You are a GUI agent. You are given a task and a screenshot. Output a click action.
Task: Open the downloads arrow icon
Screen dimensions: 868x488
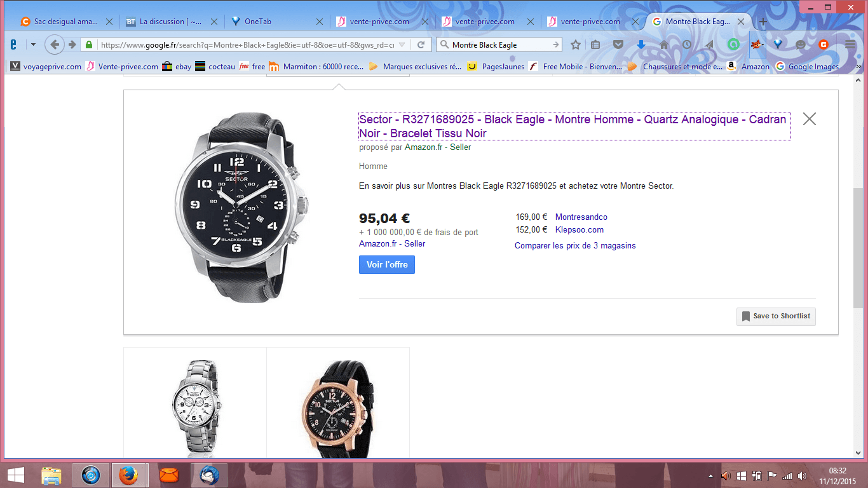[x=641, y=44]
